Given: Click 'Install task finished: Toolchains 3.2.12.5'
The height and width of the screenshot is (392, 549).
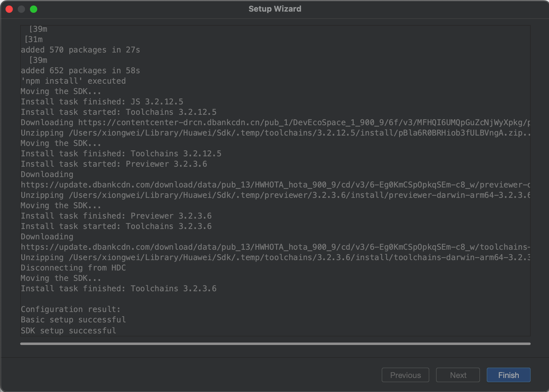Looking at the screenshot, I should click(121, 154).
